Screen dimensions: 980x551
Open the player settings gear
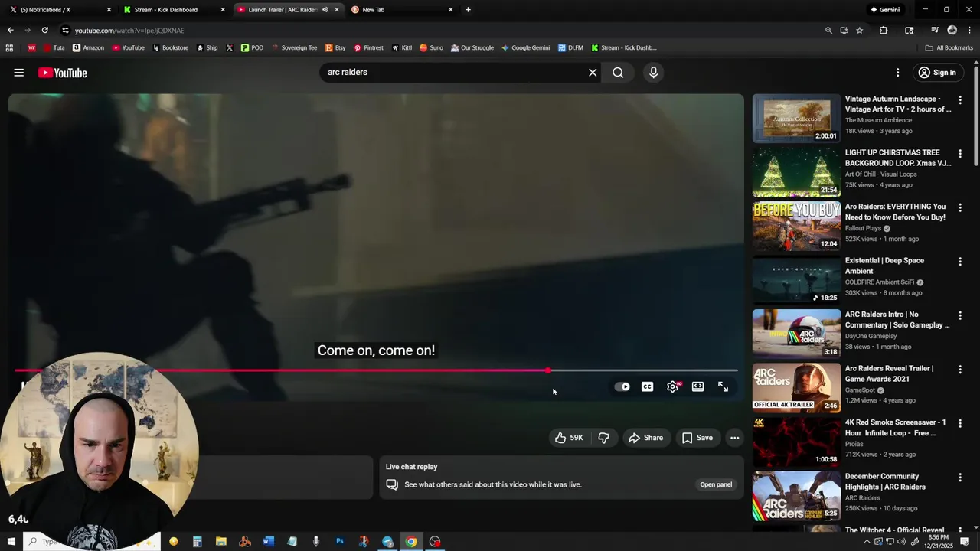[673, 387]
